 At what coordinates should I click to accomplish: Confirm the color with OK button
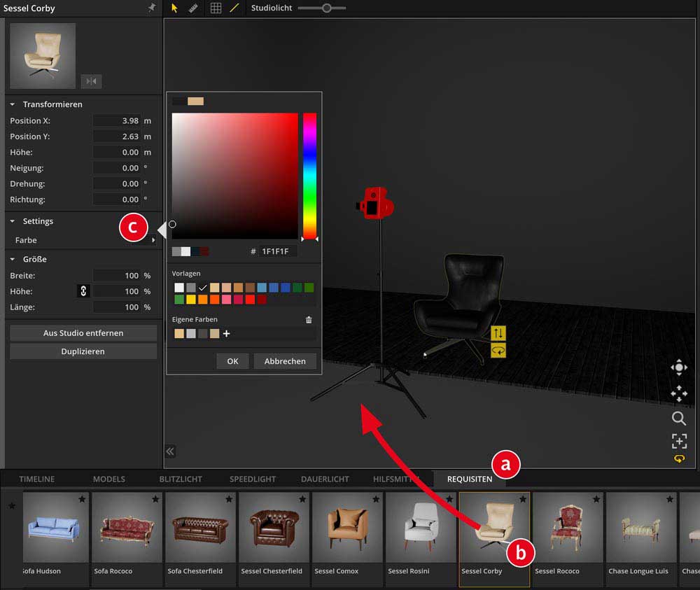pyautogui.click(x=232, y=361)
